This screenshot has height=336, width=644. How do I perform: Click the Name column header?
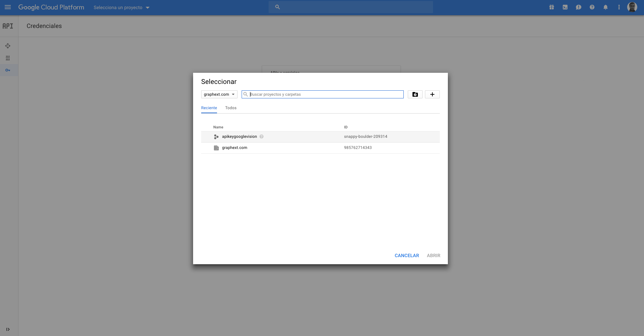tap(218, 127)
